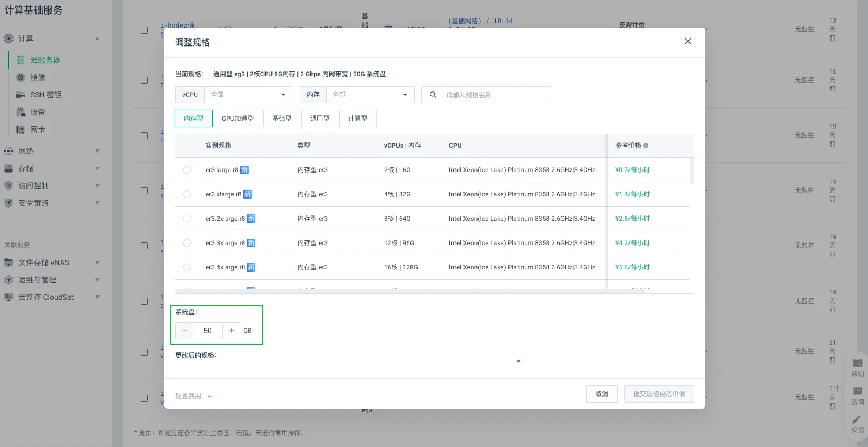
Task: Click the 提交规格更改申请 button
Action: click(x=659, y=394)
